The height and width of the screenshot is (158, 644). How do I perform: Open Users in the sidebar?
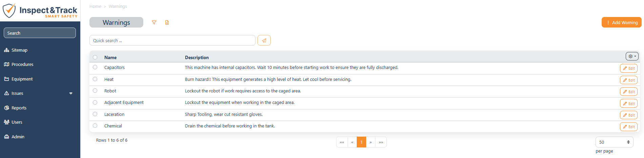[17, 122]
